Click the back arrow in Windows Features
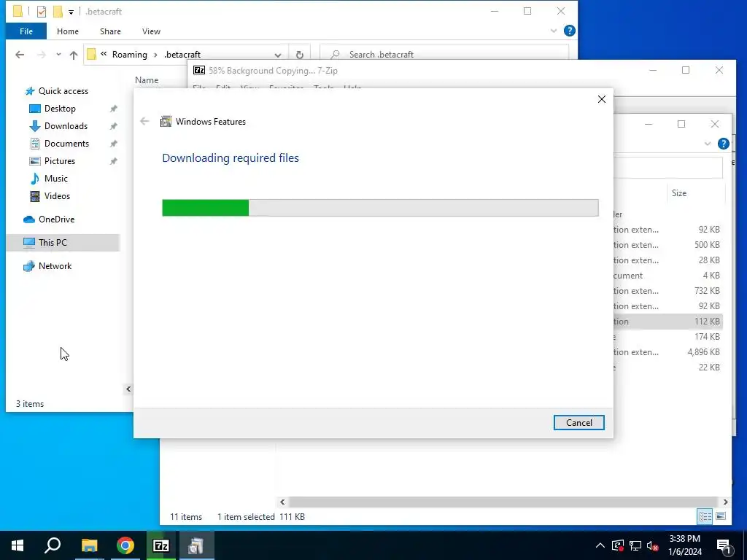The height and width of the screenshot is (560, 747). [x=144, y=122]
